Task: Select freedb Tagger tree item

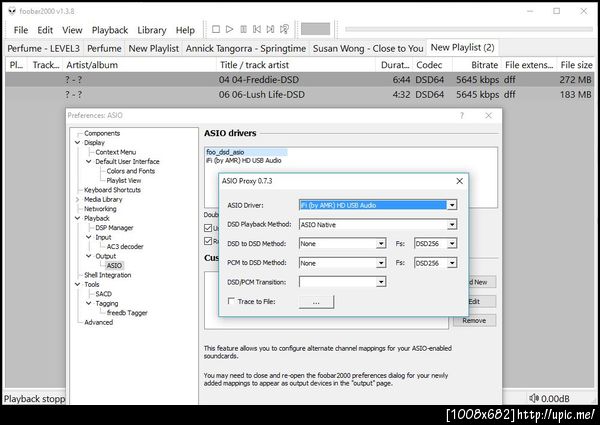Action: click(x=127, y=313)
